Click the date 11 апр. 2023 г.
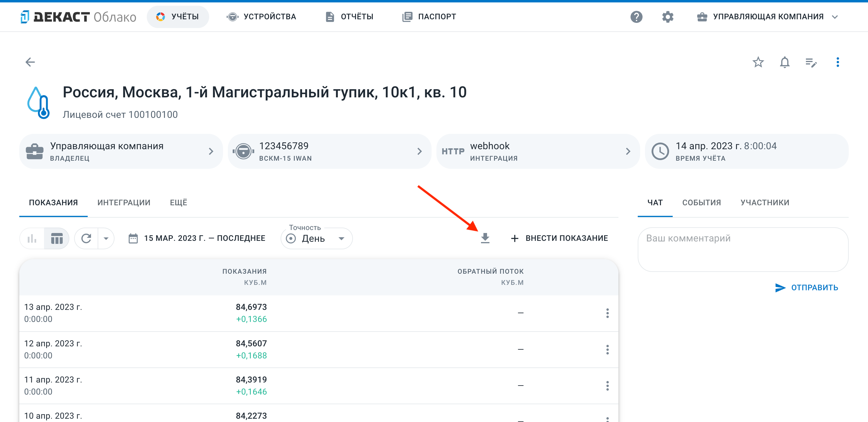868x422 pixels. click(53, 379)
